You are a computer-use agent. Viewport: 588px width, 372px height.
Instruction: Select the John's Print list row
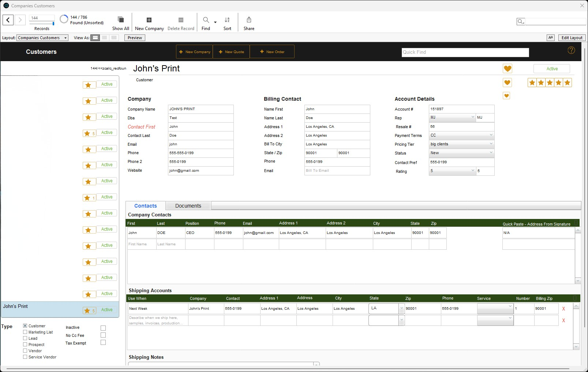60,309
